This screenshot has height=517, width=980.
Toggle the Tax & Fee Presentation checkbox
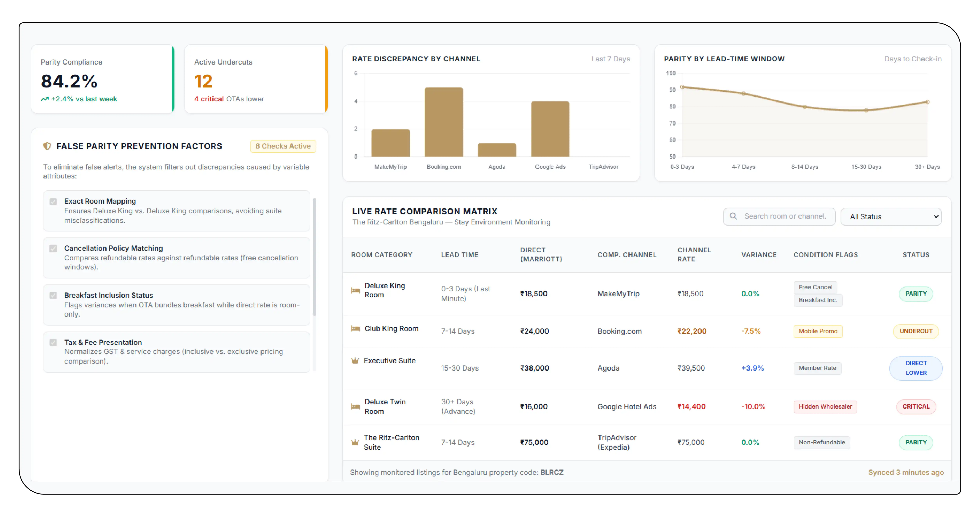point(53,343)
